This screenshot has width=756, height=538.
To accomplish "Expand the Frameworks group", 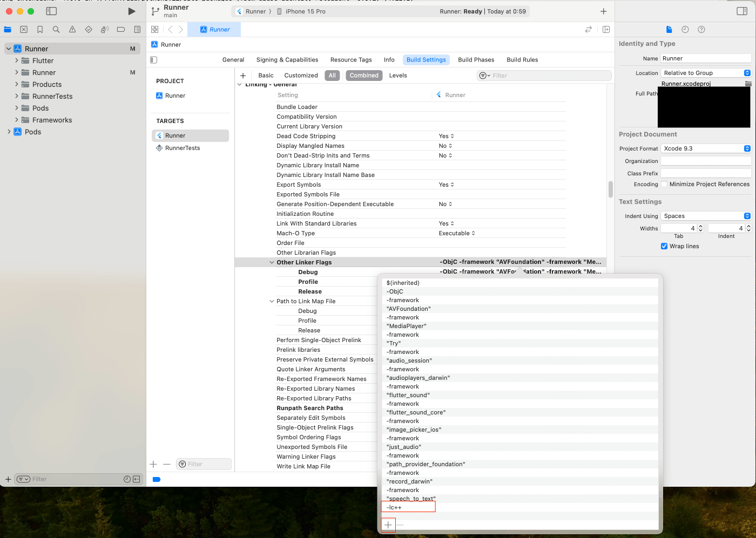I will coord(17,120).
